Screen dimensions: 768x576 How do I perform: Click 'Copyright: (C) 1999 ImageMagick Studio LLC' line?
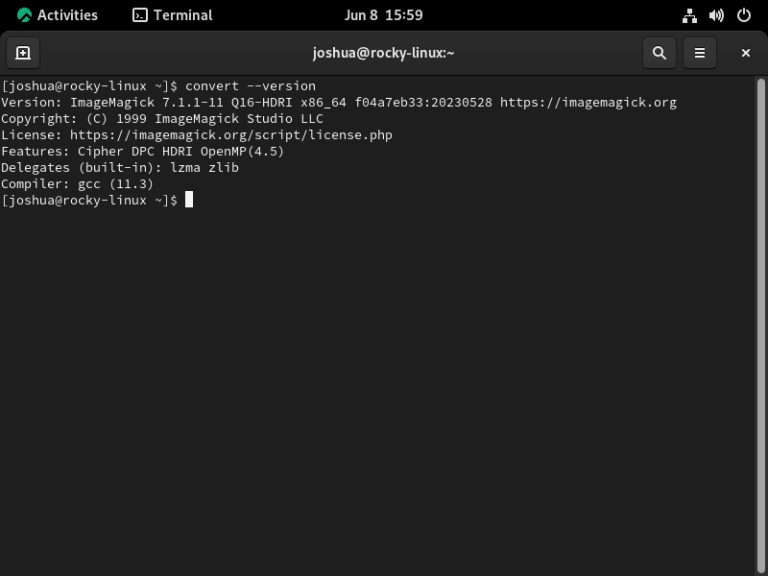tap(162, 119)
